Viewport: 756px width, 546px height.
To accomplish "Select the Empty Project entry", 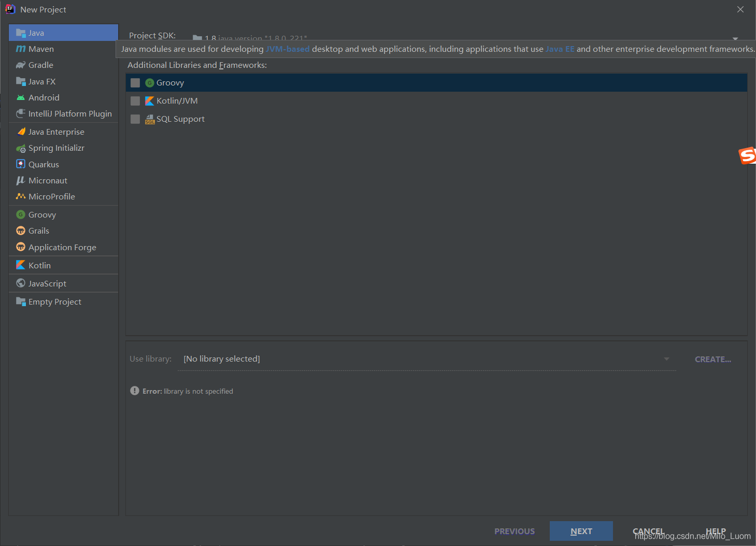I will click(54, 302).
